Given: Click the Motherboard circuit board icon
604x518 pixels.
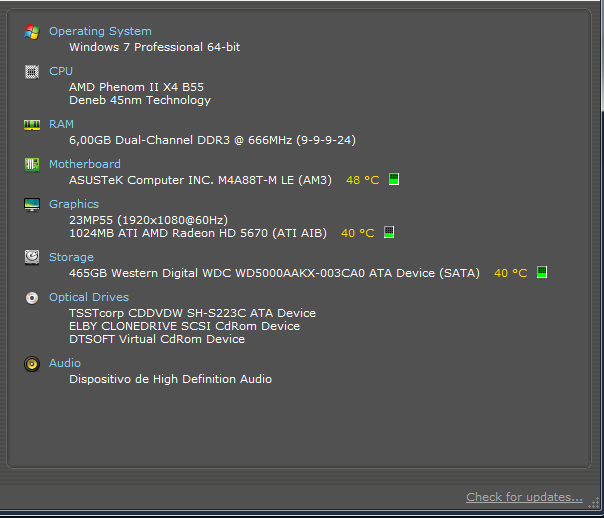Looking at the screenshot, I should point(32,165).
